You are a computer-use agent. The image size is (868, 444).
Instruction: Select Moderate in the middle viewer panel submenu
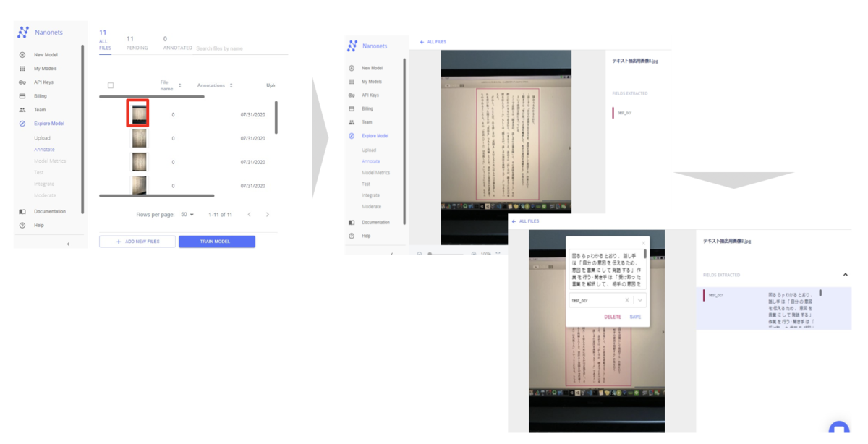point(371,207)
